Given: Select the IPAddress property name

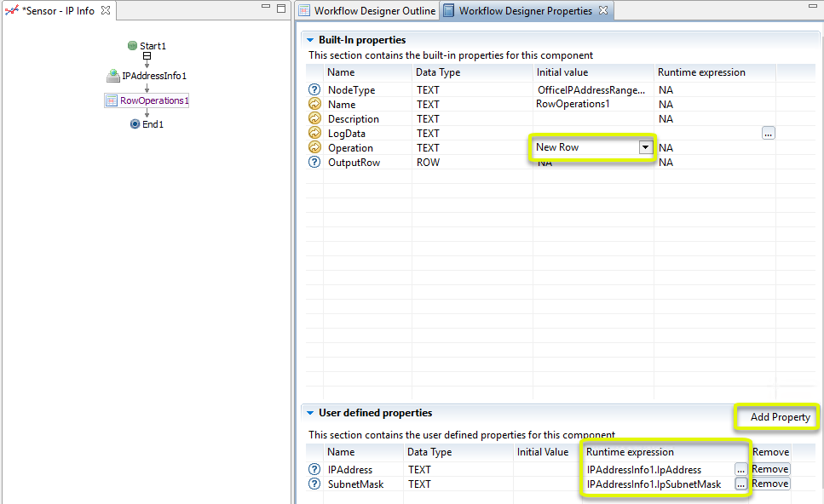Looking at the screenshot, I should 350,470.
